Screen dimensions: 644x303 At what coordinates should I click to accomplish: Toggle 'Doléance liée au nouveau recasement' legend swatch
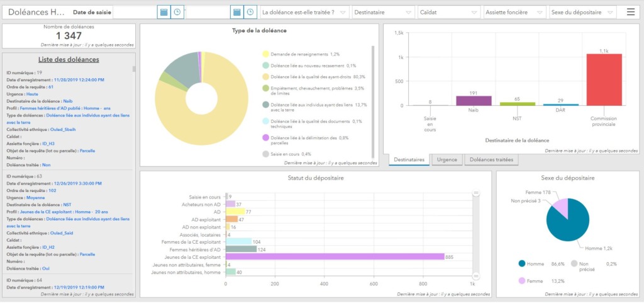[266, 66]
